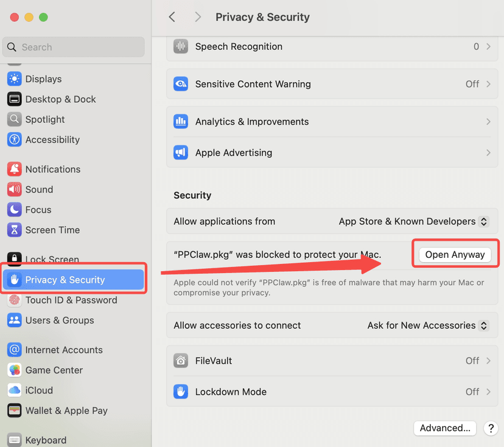Click the Open Anyway button
This screenshot has width=504, height=447.
[455, 253]
